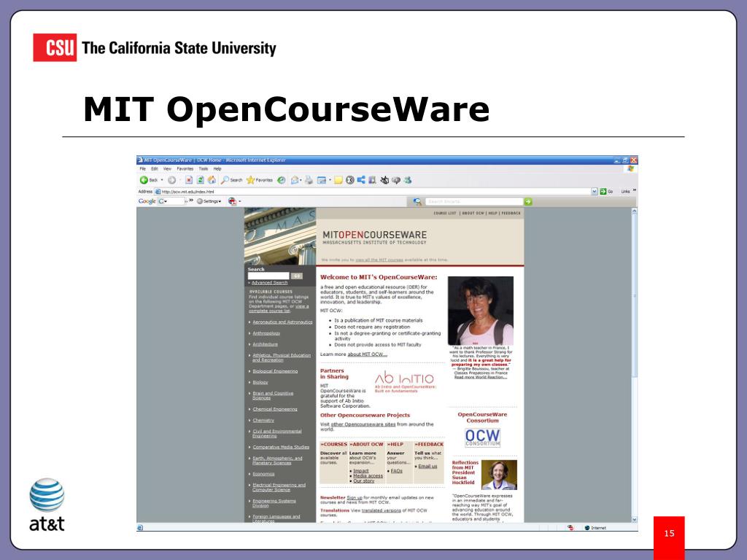Click the Edit page icon in toolbar
Screen dimensions: 747x560
pyautogui.click(x=322, y=180)
